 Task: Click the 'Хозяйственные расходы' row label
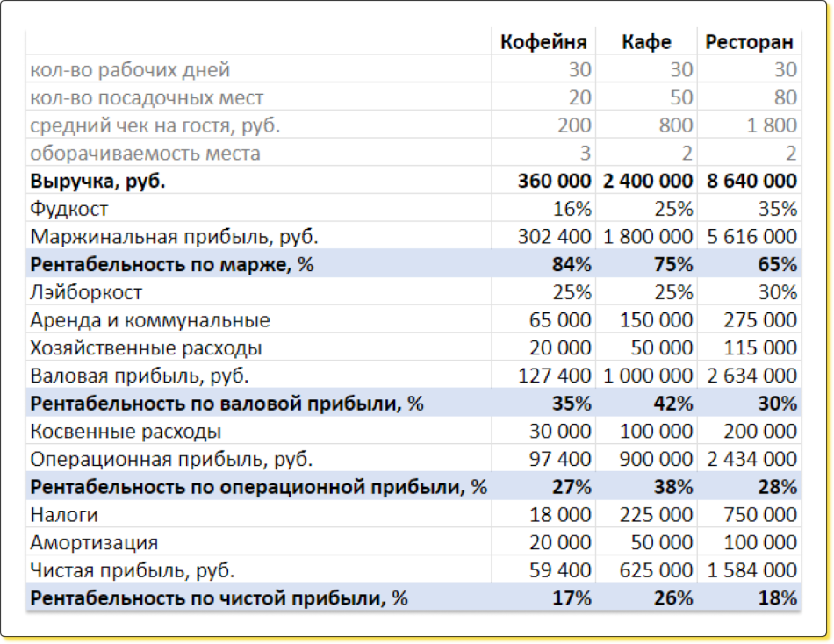(x=146, y=348)
